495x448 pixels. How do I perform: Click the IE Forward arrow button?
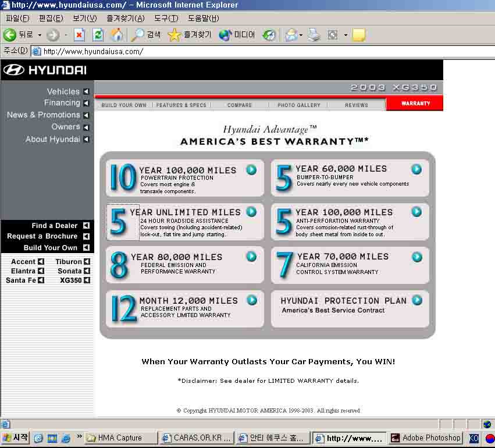pyautogui.click(x=53, y=35)
